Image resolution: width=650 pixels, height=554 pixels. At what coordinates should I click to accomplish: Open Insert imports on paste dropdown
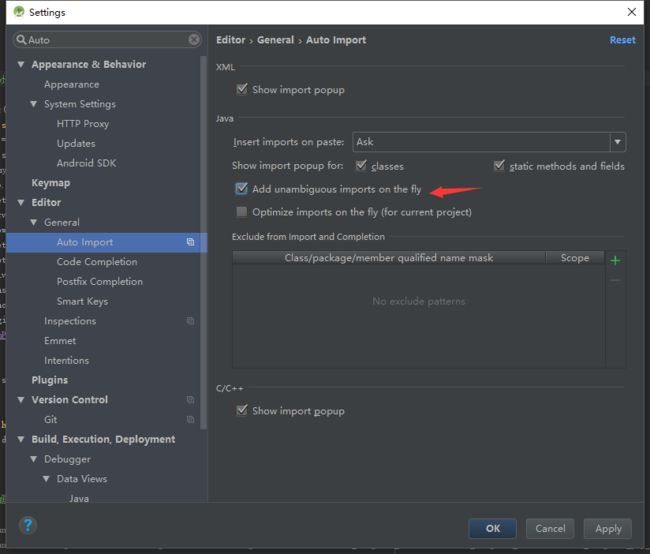tap(617, 142)
